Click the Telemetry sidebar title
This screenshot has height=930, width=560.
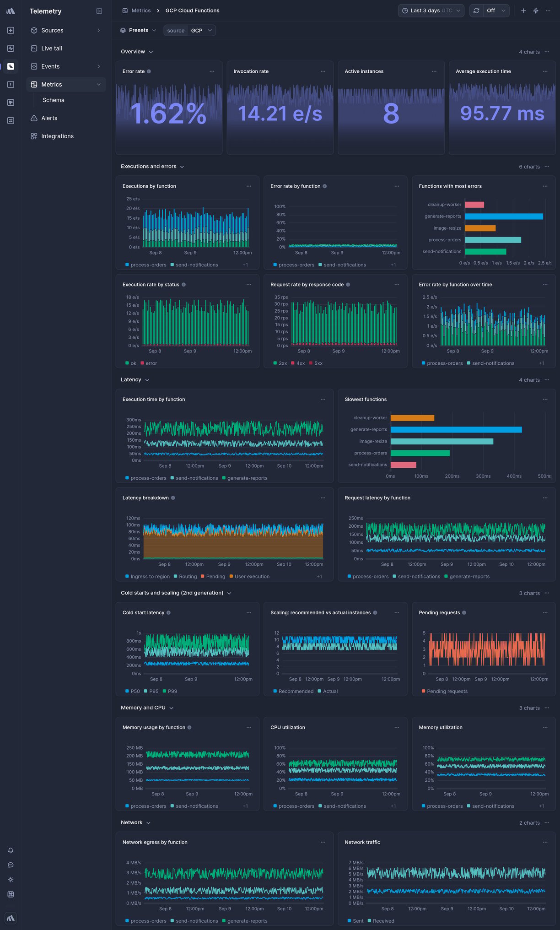click(x=45, y=11)
